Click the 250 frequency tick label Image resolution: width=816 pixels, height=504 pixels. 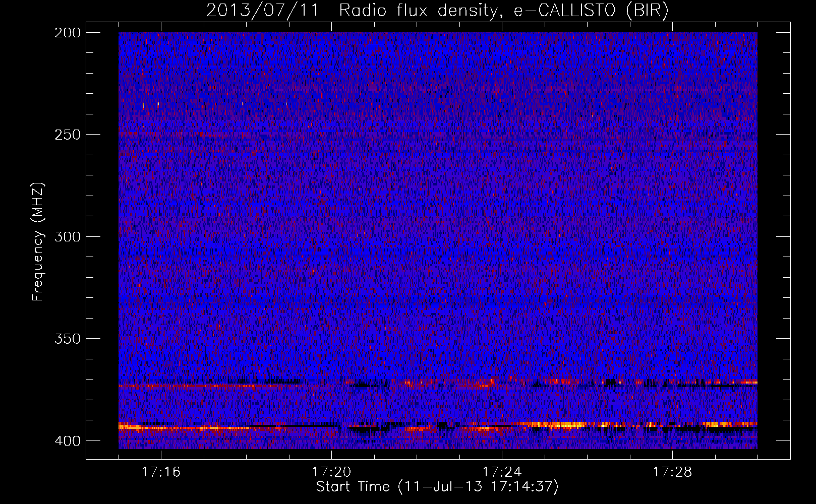(x=68, y=135)
